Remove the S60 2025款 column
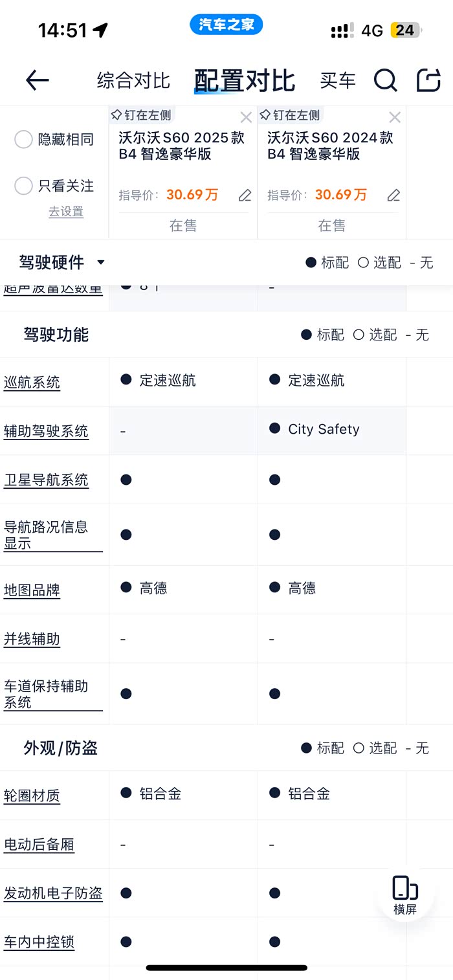 246,117
